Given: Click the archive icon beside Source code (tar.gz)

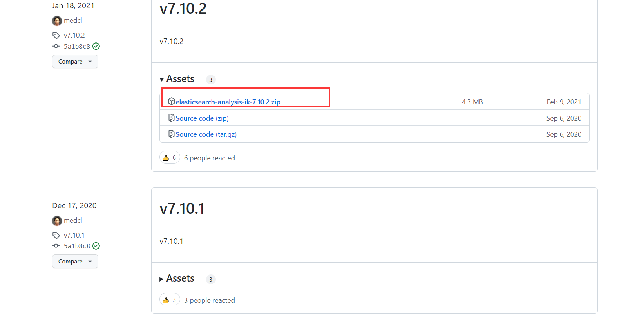Looking at the screenshot, I should (171, 134).
